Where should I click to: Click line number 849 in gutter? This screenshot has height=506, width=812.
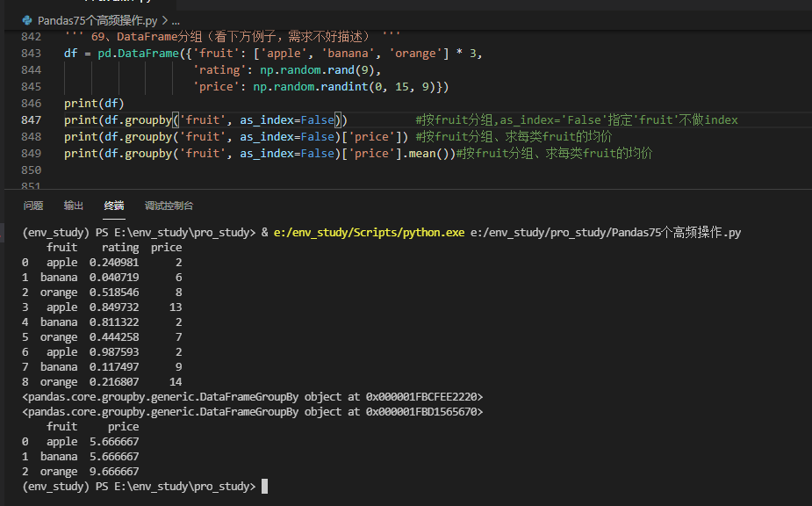[x=31, y=154]
